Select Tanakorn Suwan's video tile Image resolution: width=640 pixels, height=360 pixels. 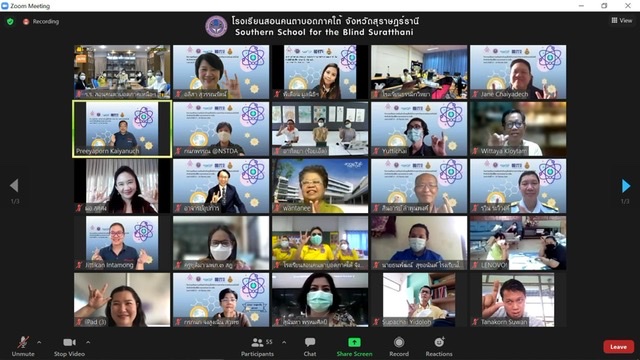coord(518,300)
